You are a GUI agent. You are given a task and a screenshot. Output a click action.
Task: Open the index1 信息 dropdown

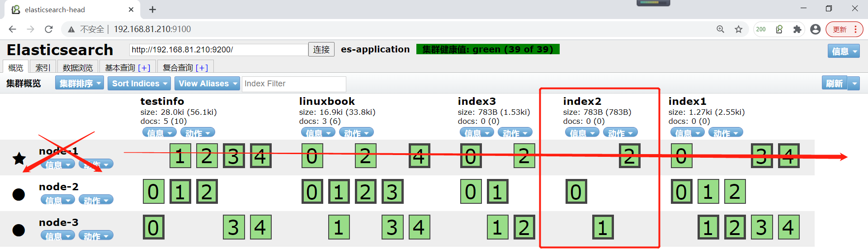688,133
